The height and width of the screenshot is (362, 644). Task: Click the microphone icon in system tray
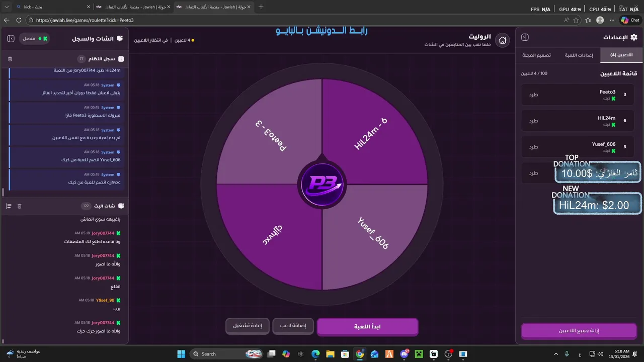567,354
